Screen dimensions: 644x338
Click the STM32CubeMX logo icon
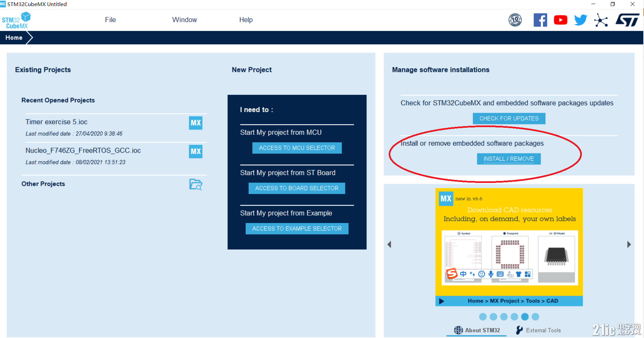(x=16, y=21)
